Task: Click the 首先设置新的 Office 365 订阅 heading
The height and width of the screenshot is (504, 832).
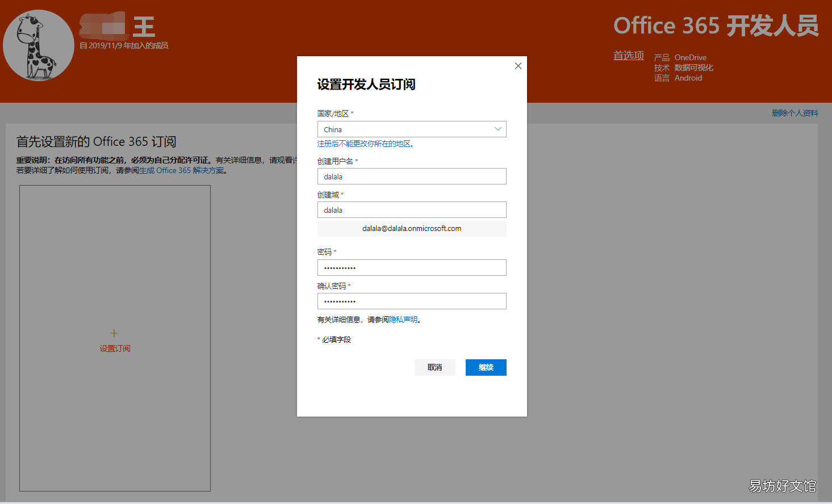Action: [96, 141]
